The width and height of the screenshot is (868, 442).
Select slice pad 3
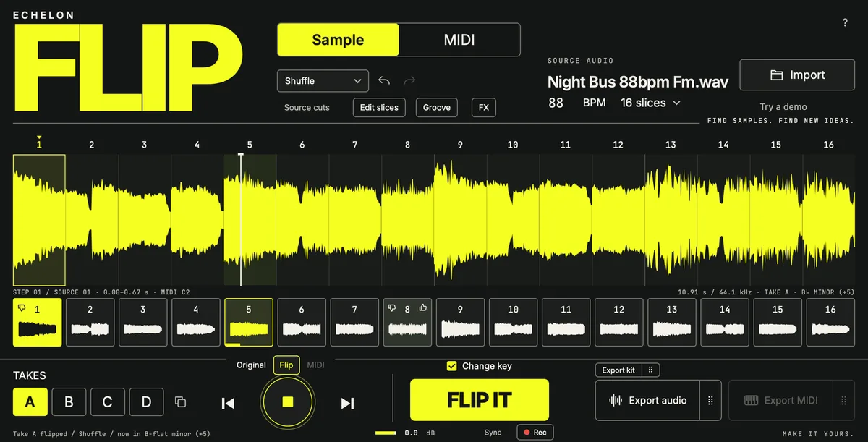coord(143,322)
